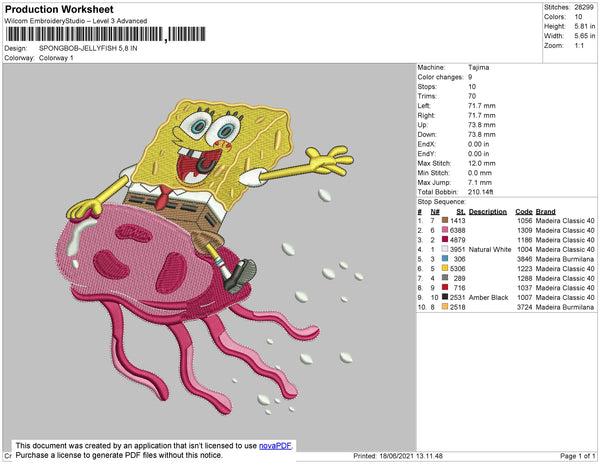The image size is (600, 464).
Task: Click 'Wilcom EmbroideryStudio – Level 3 Advanced' text
Action: click(x=76, y=21)
